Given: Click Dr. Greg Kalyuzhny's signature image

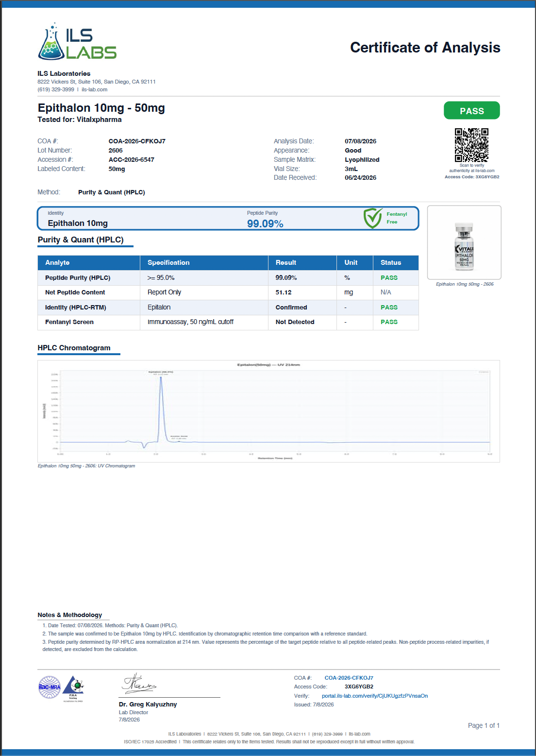Looking at the screenshot, I should [x=139, y=684].
